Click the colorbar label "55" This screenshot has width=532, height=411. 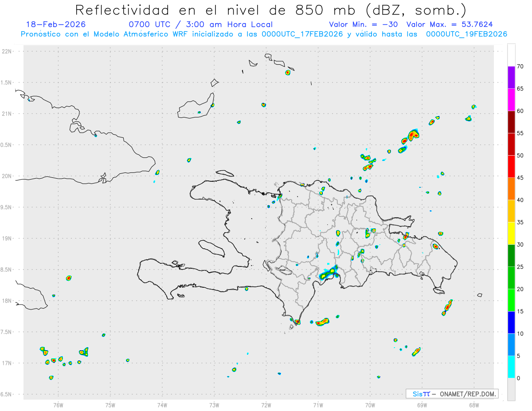point(520,133)
